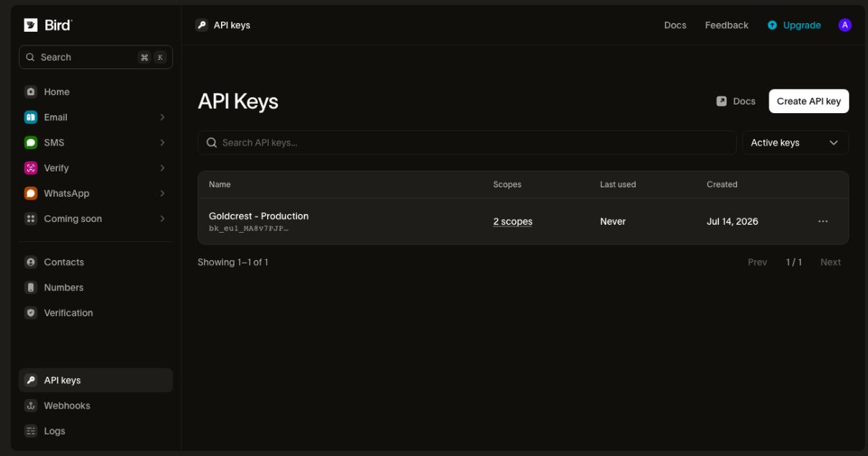Open Webhooks page from sidebar
Viewport: 868px width, 456px height.
click(96, 406)
